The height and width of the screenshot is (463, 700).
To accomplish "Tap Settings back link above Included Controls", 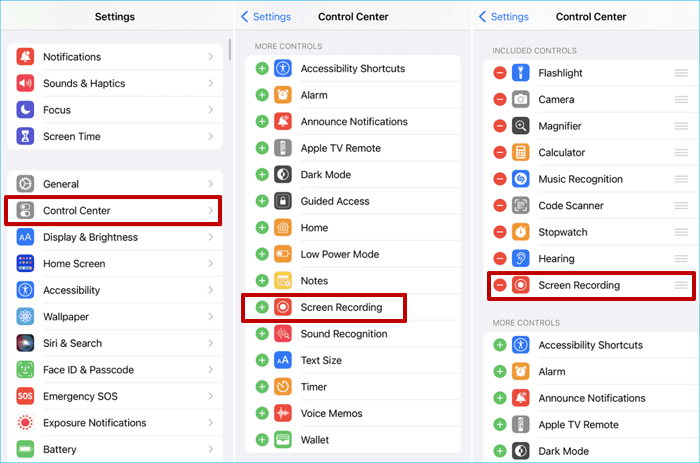I will [x=503, y=17].
